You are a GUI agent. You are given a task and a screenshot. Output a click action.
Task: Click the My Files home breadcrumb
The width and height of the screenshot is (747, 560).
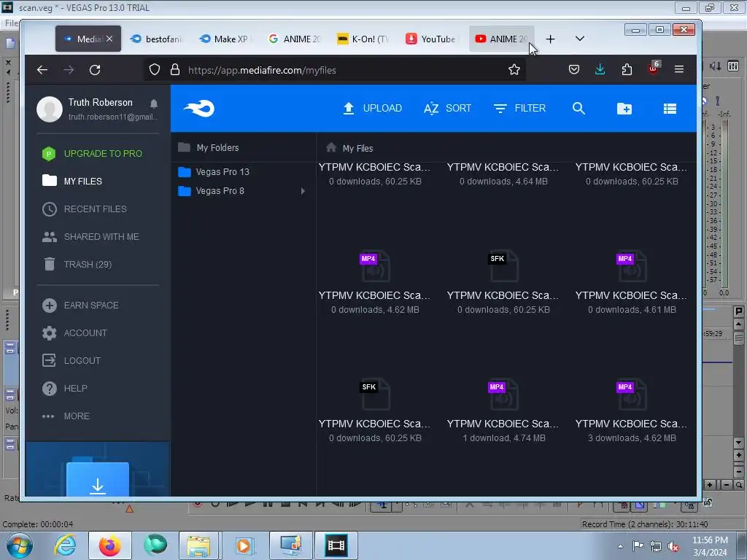(349, 148)
